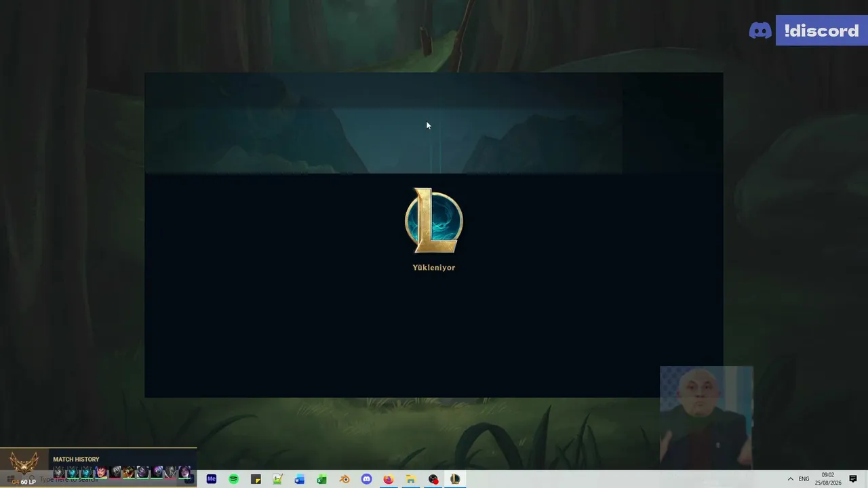Focus League of Legends client taskbar icon
Viewport: 868px width, 488px height.
coord(455,479)
